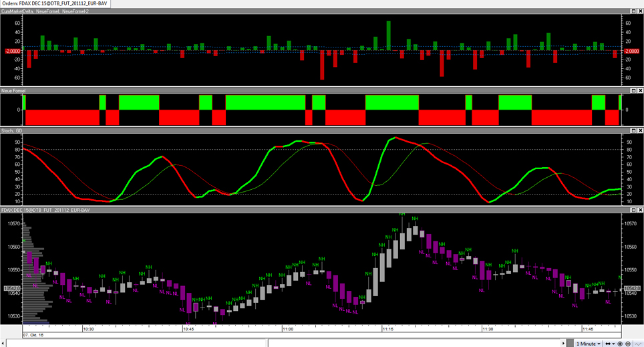Click the zoom in plus icon
Image resolution: width=644 pixels, height=347 pixels.
click(620, 343)
